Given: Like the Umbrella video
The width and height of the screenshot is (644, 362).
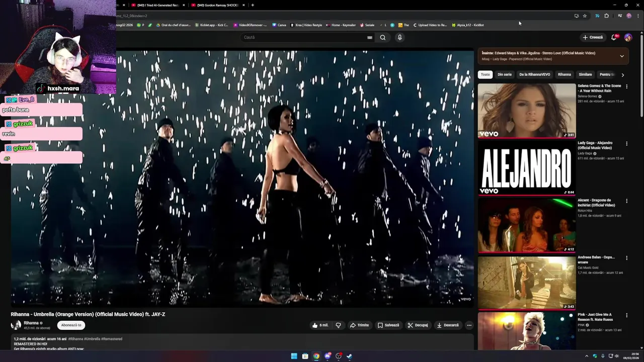Looking at the screenshot, I should pos(320,325).
